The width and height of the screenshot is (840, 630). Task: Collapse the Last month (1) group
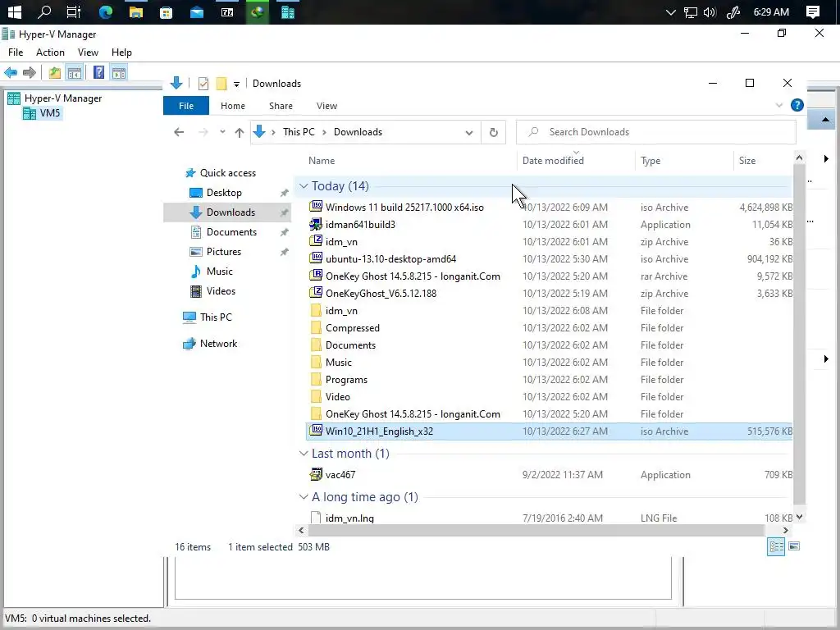pos(304,453)
